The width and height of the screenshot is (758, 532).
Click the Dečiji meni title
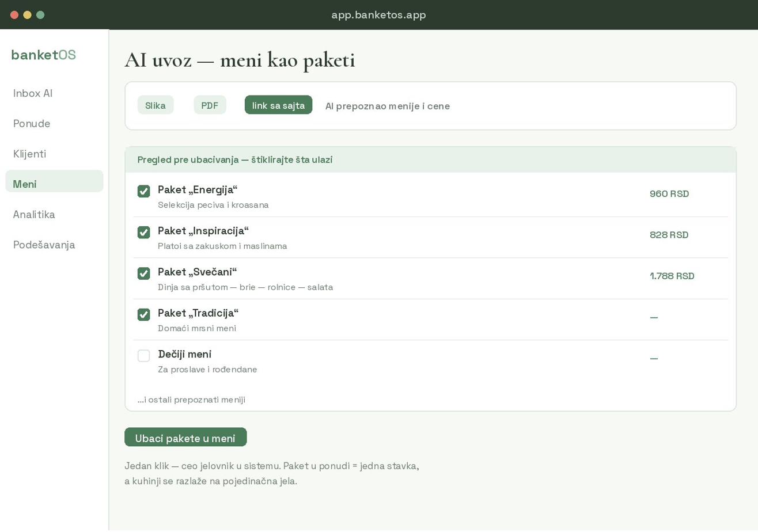(185, 355)
